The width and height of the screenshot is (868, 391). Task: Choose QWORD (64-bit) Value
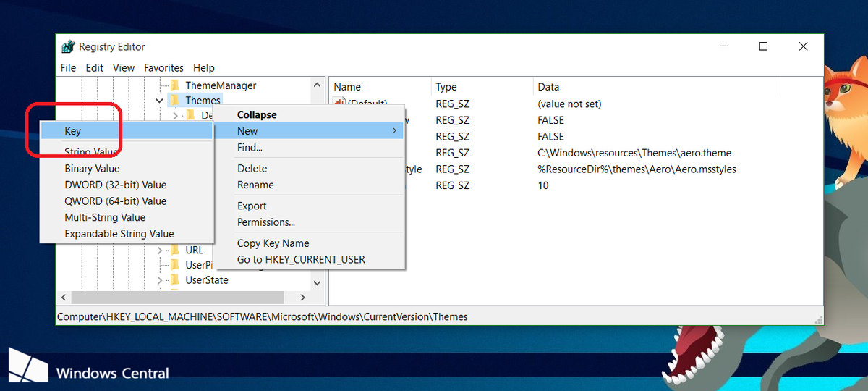(127, 201)
